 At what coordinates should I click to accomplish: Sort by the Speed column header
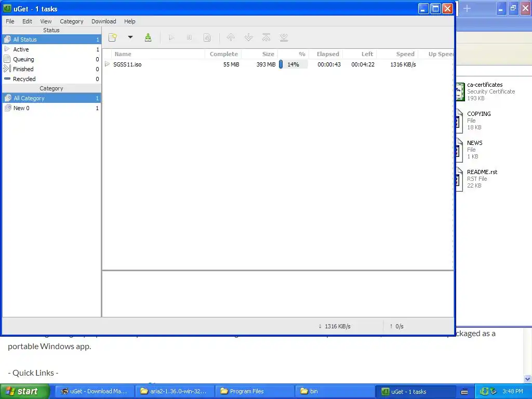(397, 54)
